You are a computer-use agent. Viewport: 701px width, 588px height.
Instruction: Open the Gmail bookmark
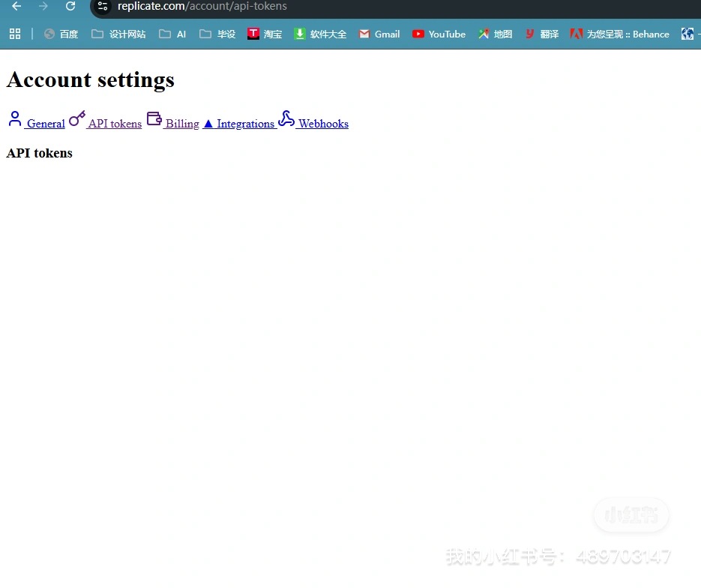tap(379, 34)
